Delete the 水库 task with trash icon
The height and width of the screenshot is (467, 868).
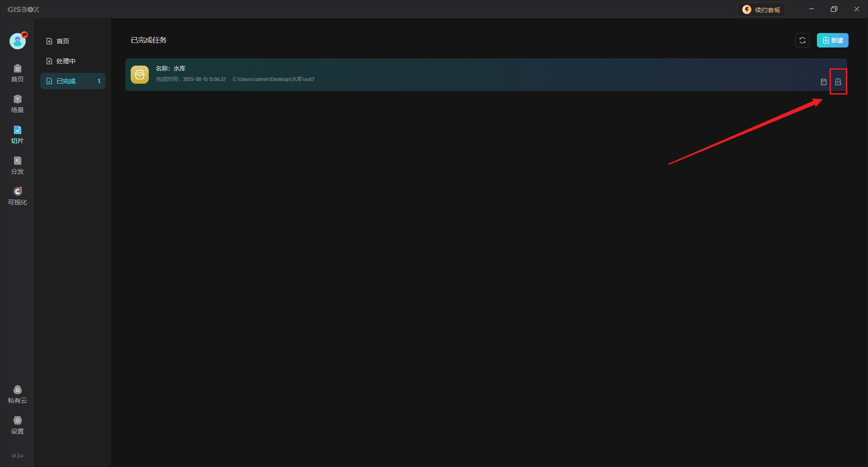pos(838,82)
